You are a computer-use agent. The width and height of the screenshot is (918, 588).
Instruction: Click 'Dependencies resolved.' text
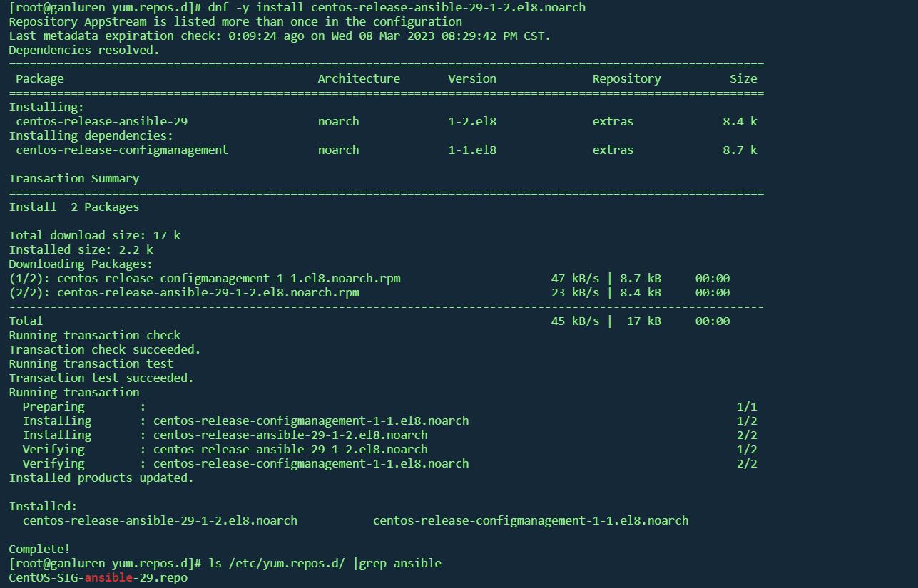click(x=84, y=50)
